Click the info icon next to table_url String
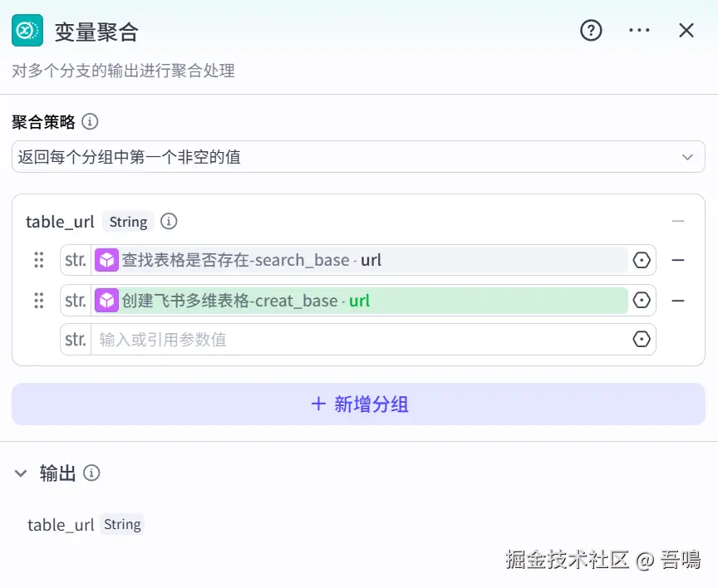 click(x=169, y=222)
